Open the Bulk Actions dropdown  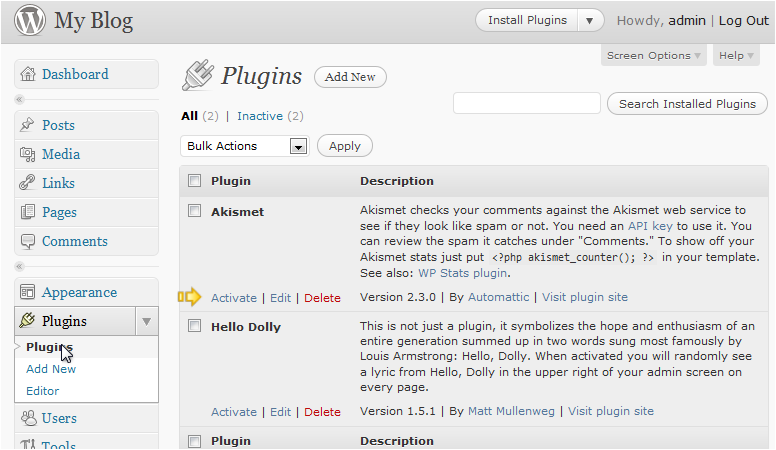(245, 146)
